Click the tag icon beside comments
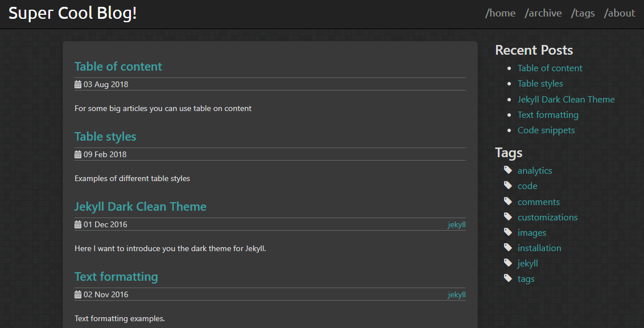This screenshot has height=328, width=644. coord(508,201)
